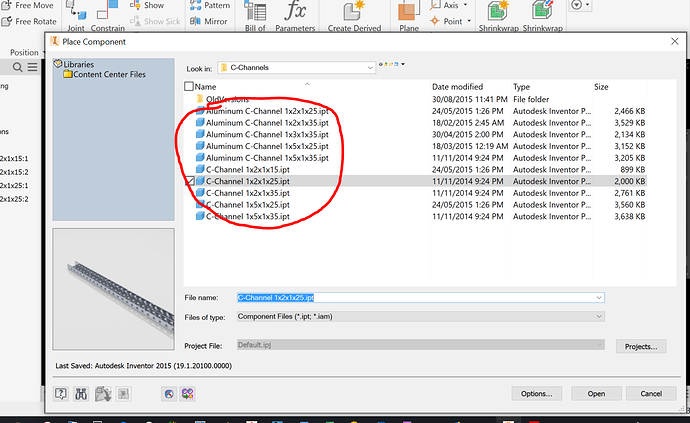Click the Cancel button

(x=651, y=394)
